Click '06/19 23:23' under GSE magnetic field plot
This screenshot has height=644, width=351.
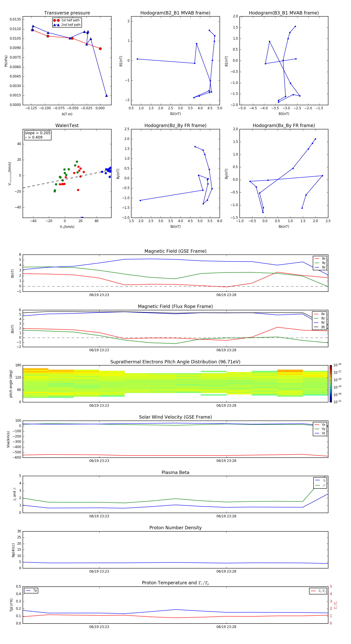tap(99, 295)
